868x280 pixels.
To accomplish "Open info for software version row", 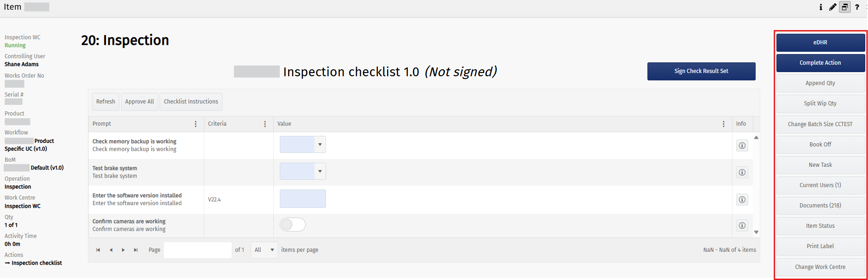I will (x=742, y=200).
